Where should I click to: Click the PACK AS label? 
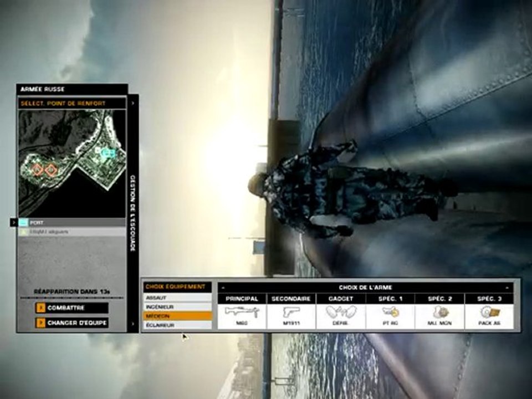click(x=489, y=323)
